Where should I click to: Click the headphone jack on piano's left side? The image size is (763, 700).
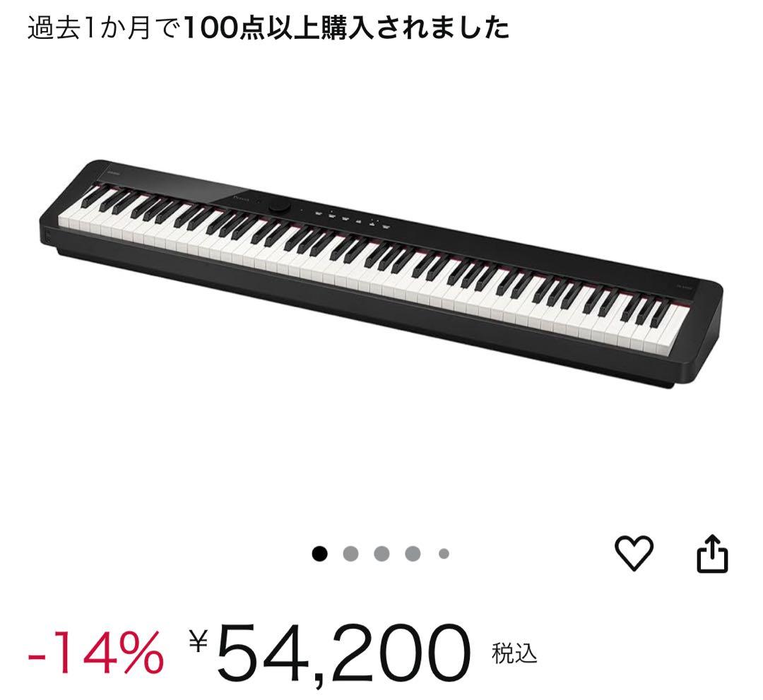tap(48, 237)
